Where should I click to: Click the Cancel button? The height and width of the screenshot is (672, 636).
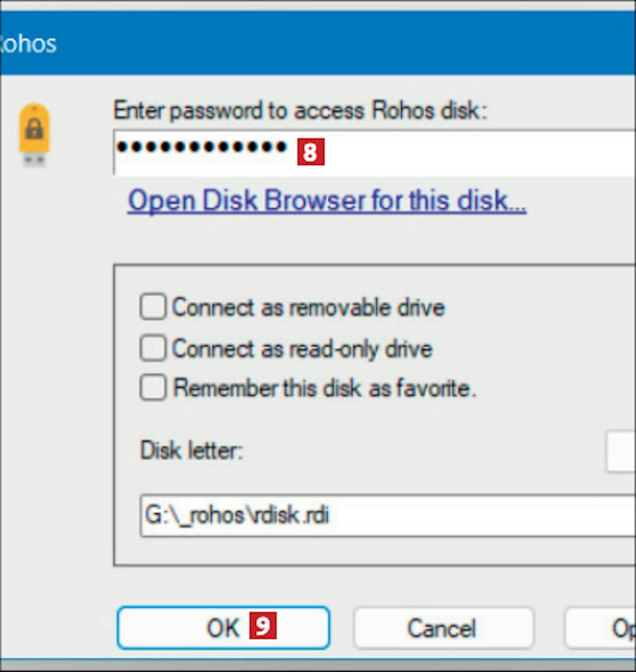(443, 628)
